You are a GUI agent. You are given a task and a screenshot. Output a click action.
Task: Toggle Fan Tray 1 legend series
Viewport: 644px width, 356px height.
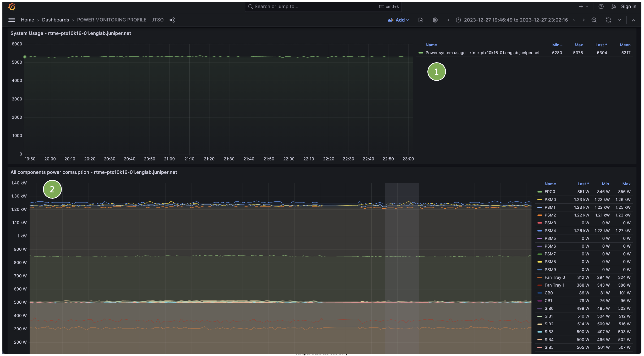(x=554, y=285)
